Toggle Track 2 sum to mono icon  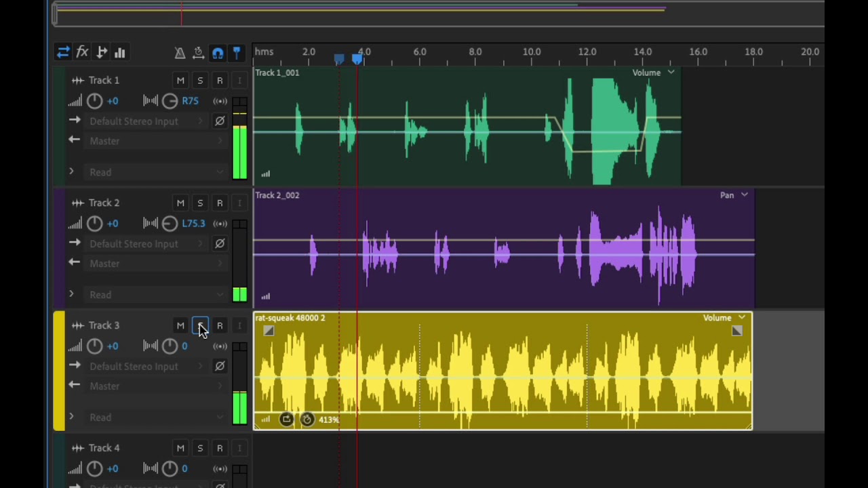tap(220, 224)
